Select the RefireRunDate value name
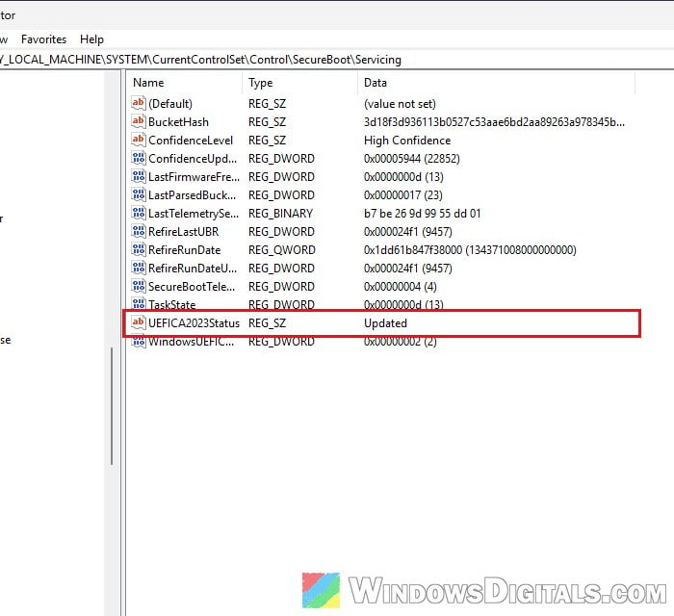674x616 pixels. (185, 250)
